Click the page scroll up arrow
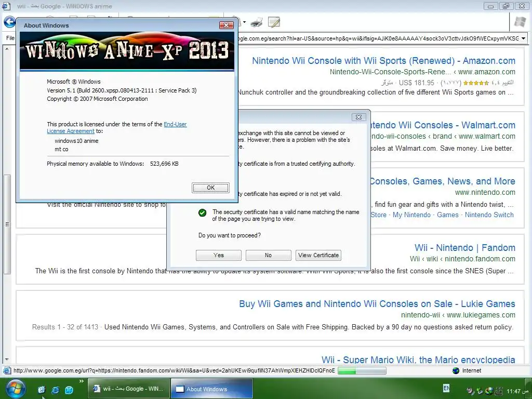The image size is (532, 399). click(7, 48)
